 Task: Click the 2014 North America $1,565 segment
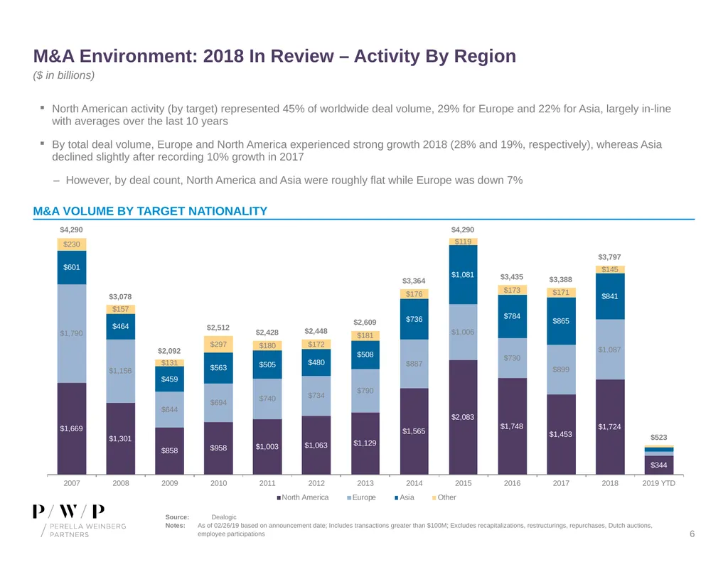[x=414, y=431]
